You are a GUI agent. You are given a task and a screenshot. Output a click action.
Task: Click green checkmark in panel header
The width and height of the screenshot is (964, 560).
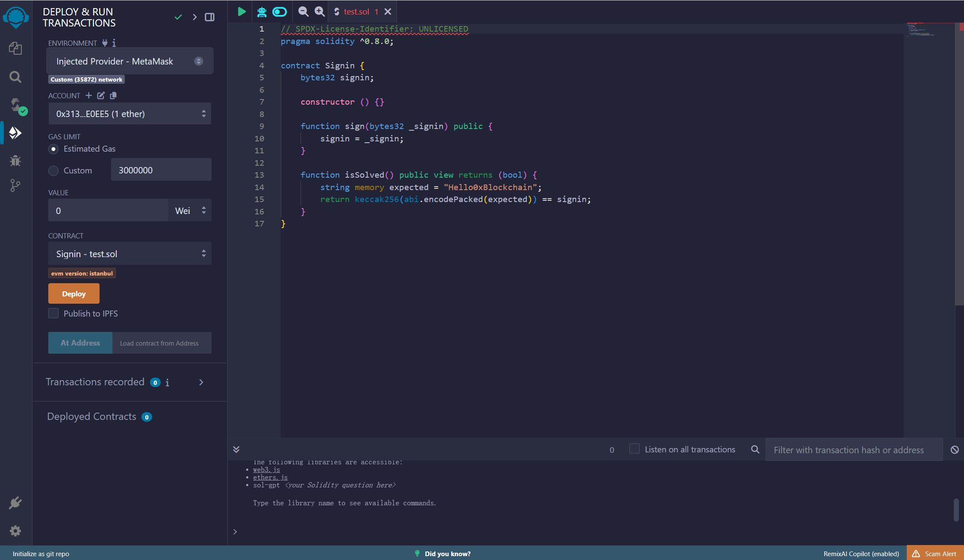pyautogui.click(x=178, y=17)
